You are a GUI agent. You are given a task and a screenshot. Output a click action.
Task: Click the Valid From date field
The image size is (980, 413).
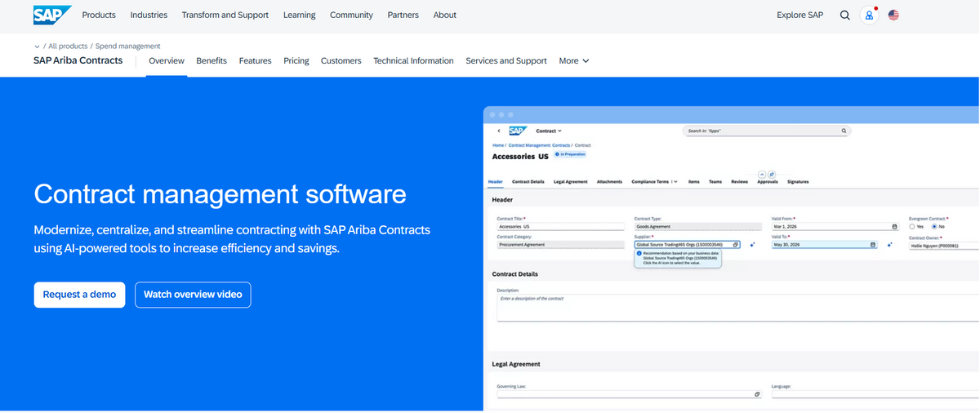tap(835, 226)
